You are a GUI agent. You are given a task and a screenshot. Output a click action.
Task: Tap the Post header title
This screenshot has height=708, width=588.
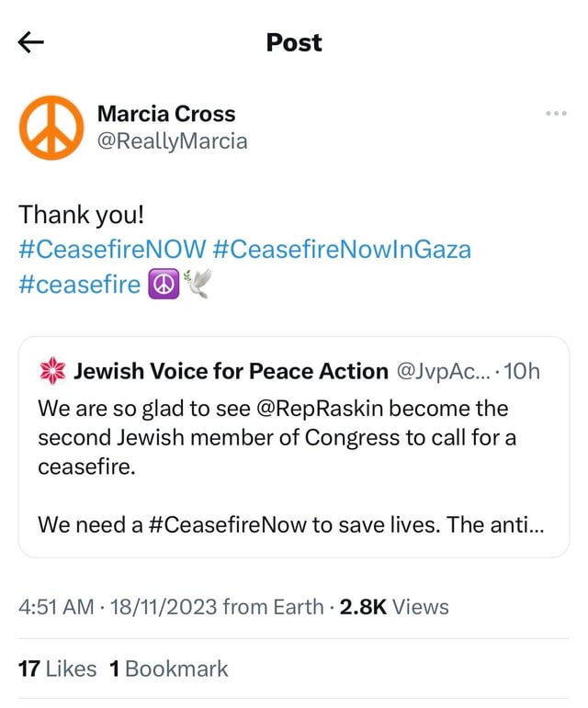[294, 42]
